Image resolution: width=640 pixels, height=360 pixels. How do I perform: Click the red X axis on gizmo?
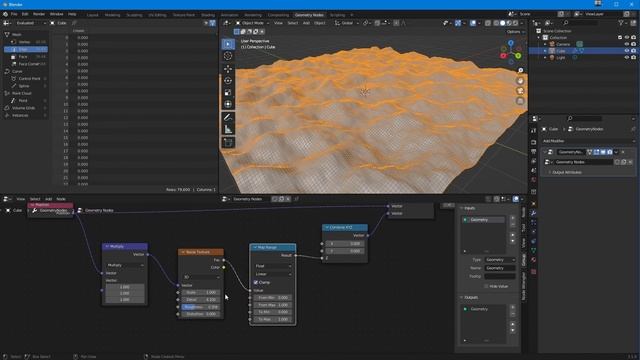[503, 56]
